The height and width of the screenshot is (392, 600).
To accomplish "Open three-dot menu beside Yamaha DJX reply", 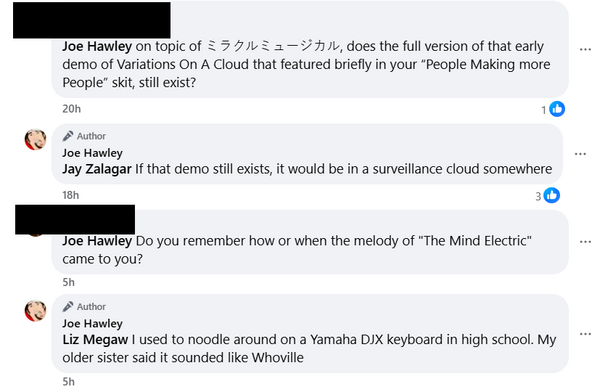I will pos(585,334).
